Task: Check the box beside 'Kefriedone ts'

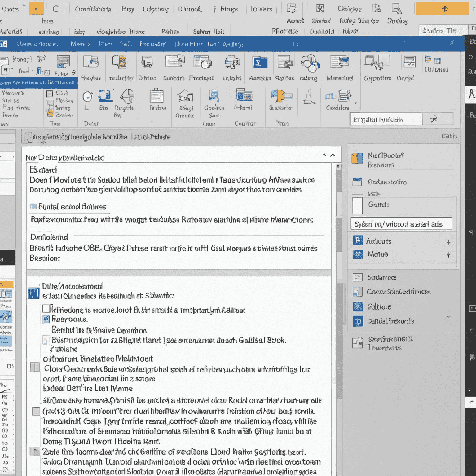Action: [46, 309]
